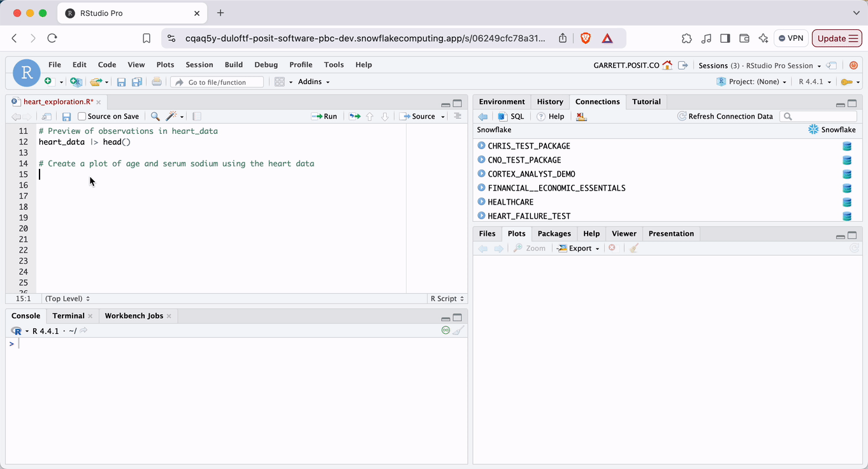Click the find/replace magnifier icon in editor
Image resolution: width=868 pixels, height=469 pixels.
pyautogui.click(x=155, y=117)
